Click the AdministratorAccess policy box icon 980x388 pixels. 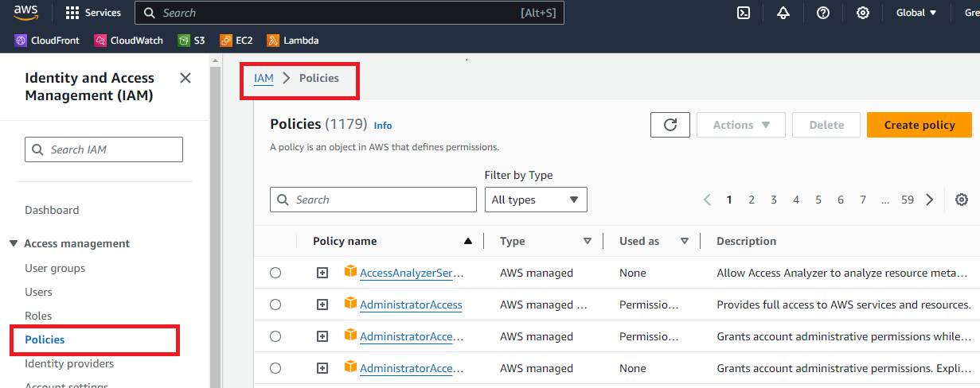coord(350,304)
